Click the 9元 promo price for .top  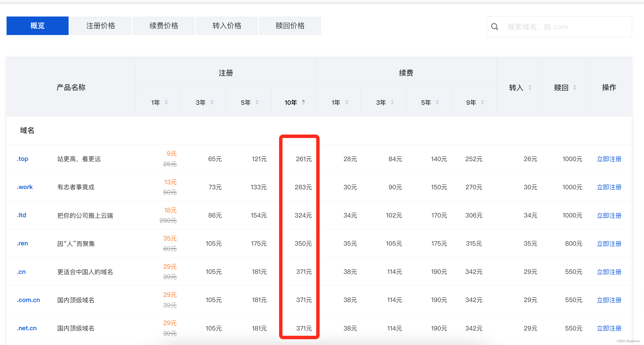[172, 154]
